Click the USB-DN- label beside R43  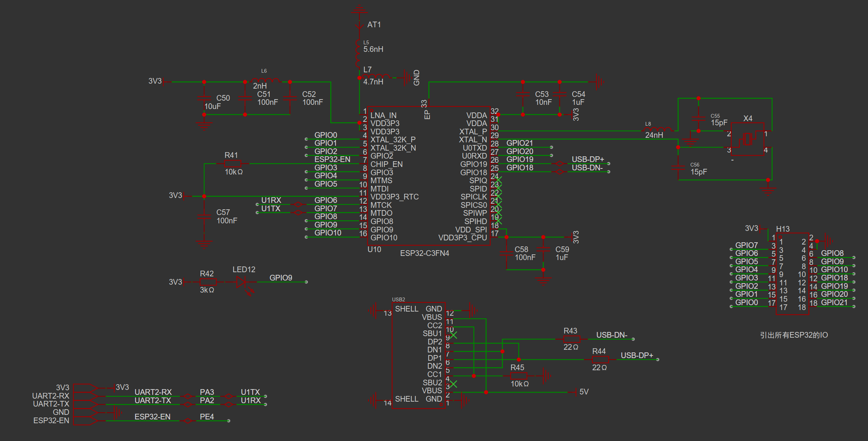click(x=612, y=335)
